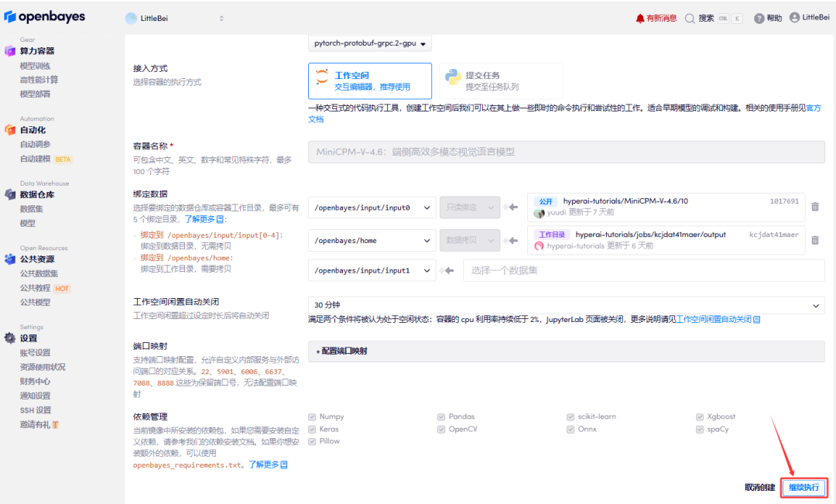Open 数据集 in sidebar

[x=32, y=209]
